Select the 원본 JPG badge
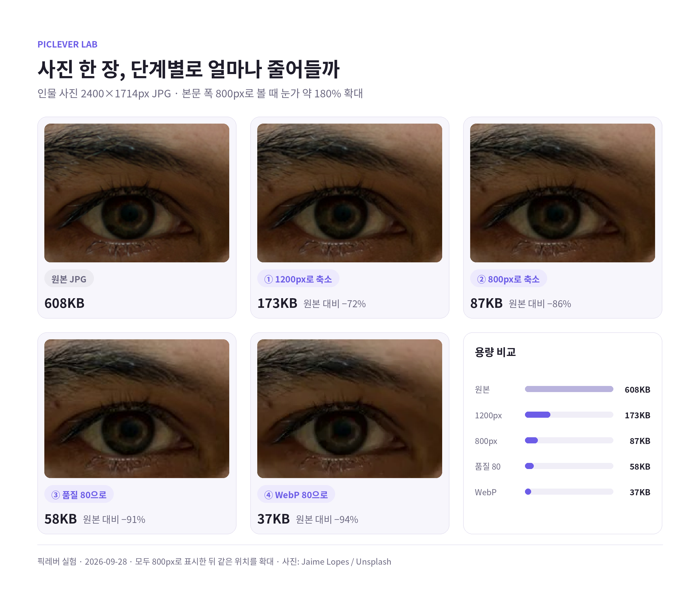This screenshot has width=700, height=597. [x=69, y=279]
